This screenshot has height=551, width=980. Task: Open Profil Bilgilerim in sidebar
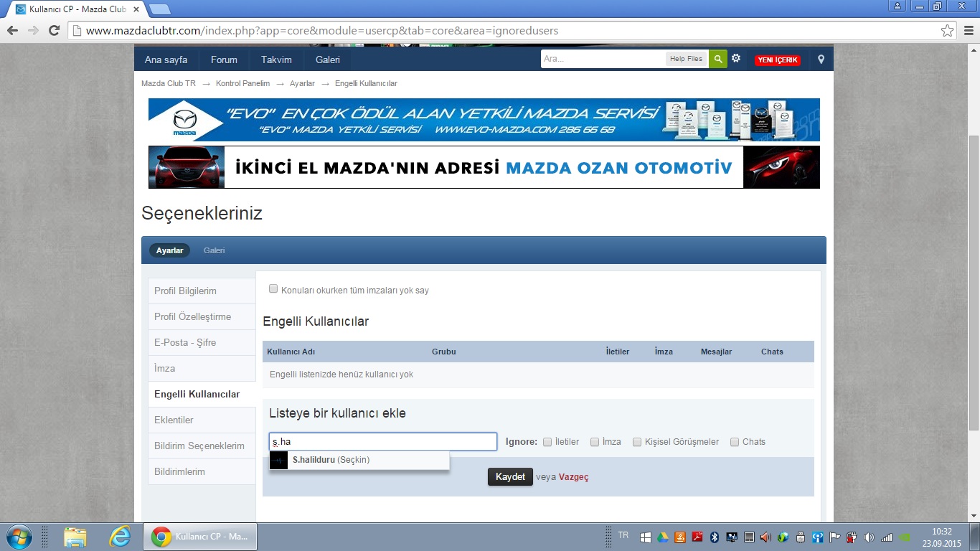[x=202, y=291]
